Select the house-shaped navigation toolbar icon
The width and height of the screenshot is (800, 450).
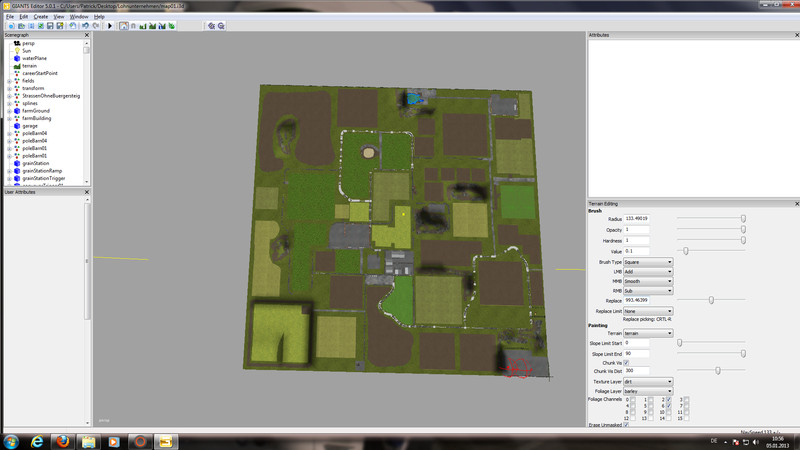[x=124, y=26]
